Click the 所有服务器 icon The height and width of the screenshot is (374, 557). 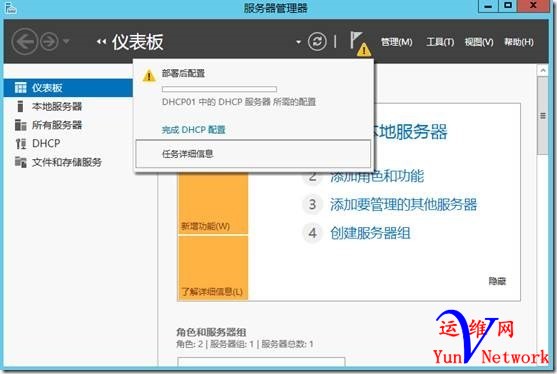click(x=21, y=125)
